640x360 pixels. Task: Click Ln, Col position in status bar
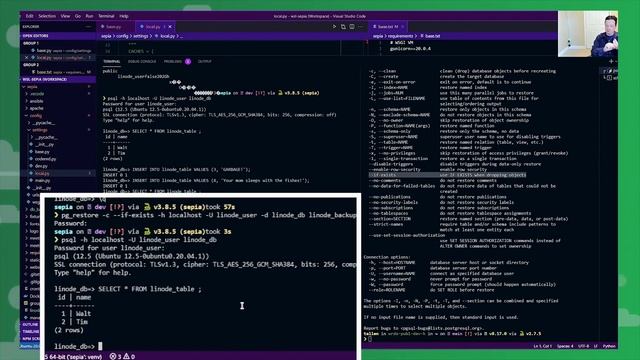pos(542,346)
